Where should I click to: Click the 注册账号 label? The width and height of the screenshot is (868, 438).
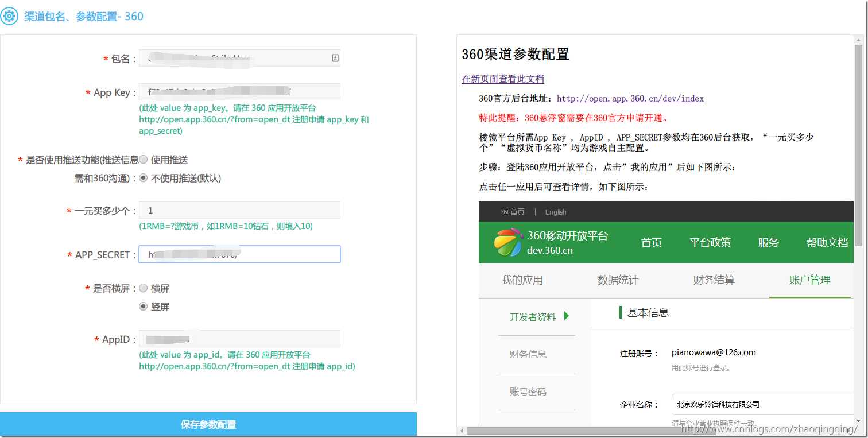(x=639, y=354)
